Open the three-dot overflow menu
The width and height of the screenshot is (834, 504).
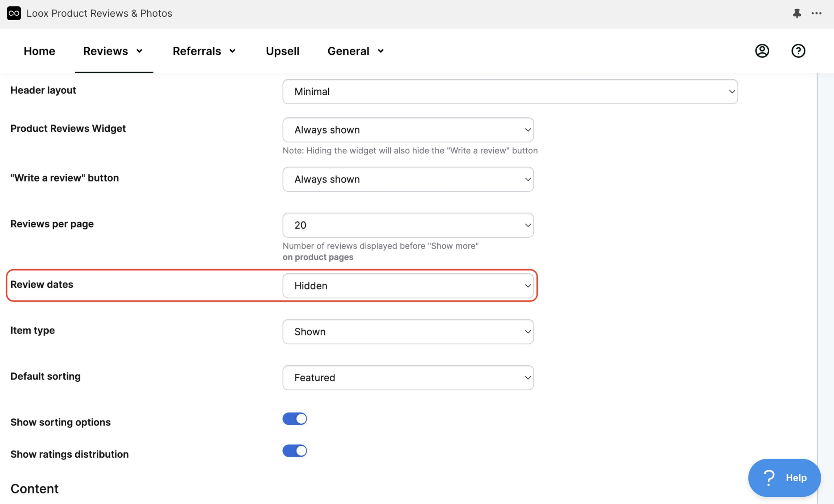817,13
